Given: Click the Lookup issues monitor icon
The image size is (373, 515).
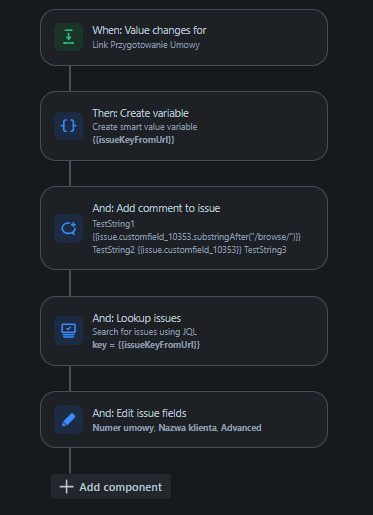Looking at the screenshot, I should tap(69, 331).
